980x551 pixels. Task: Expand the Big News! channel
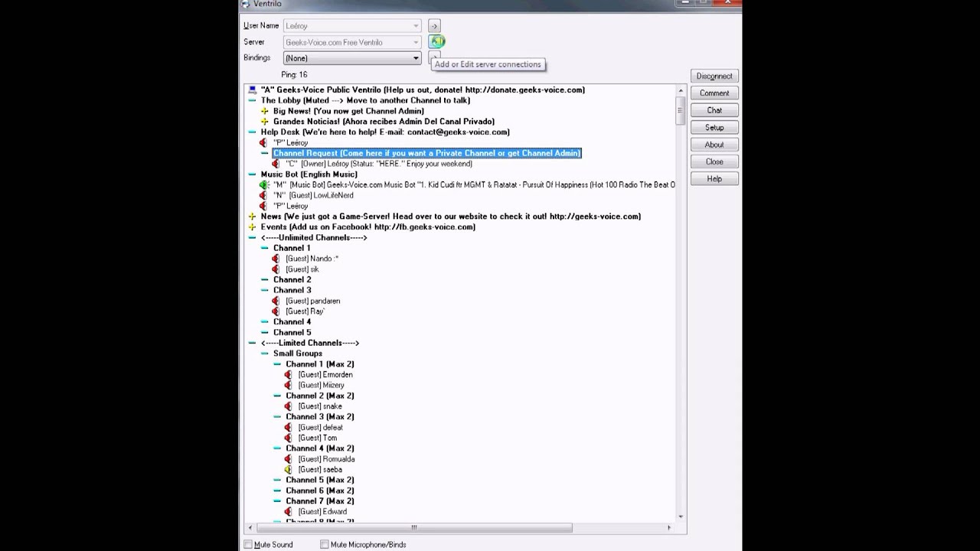tap(264, 111)
